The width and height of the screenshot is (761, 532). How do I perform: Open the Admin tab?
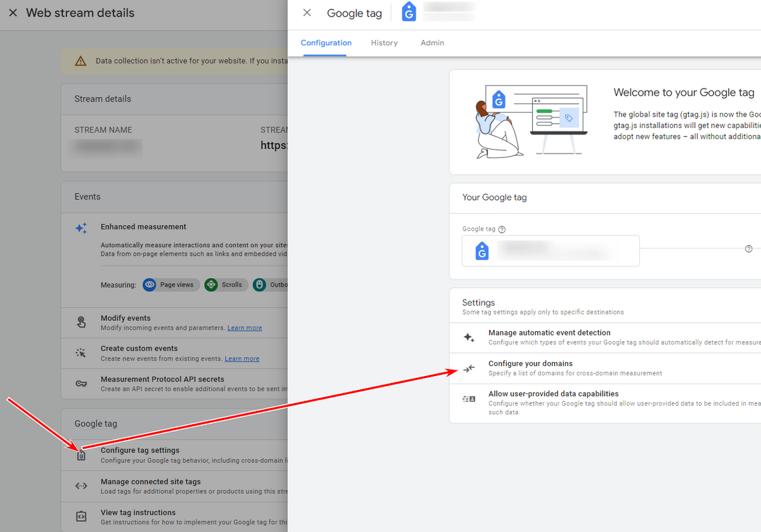433,43
